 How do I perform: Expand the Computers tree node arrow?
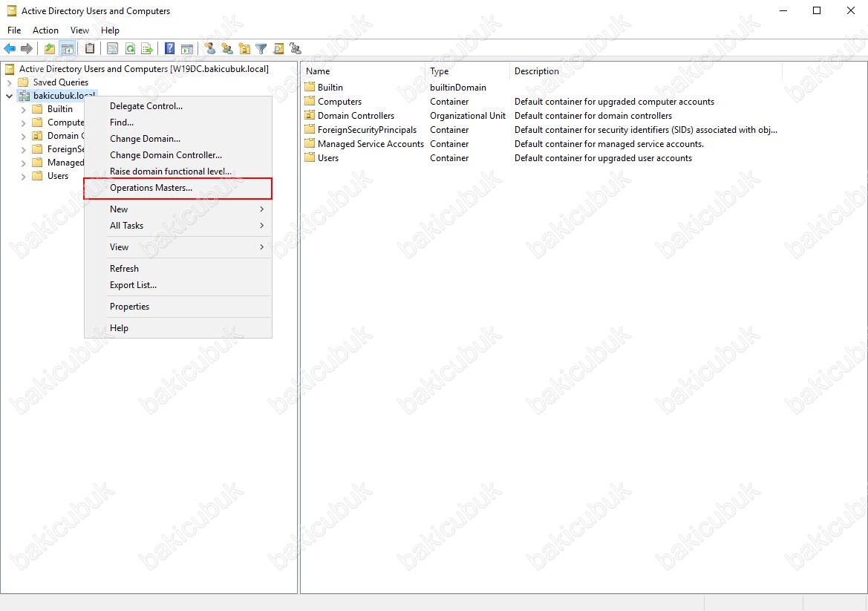(x=23, y=122)
